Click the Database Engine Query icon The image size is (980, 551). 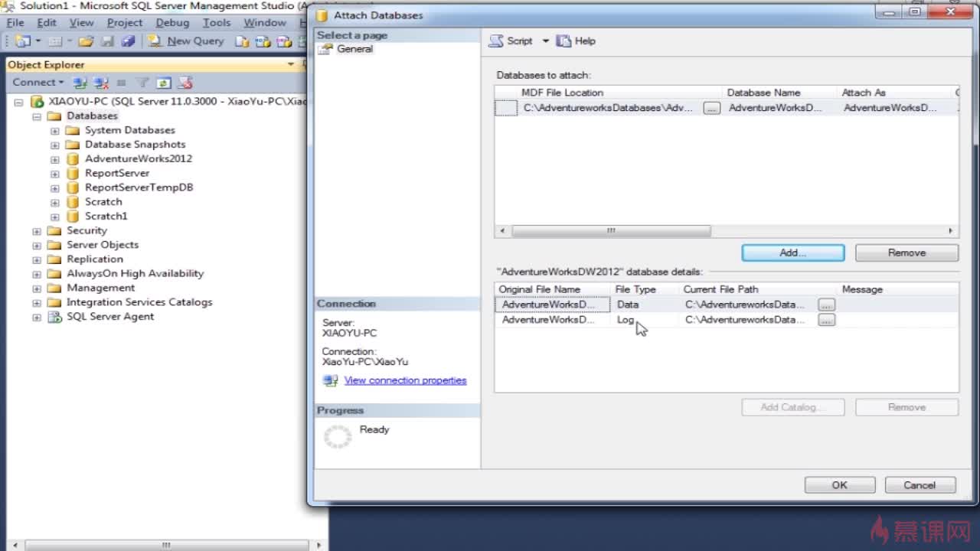pyautogui.click(x=243, y=41)
